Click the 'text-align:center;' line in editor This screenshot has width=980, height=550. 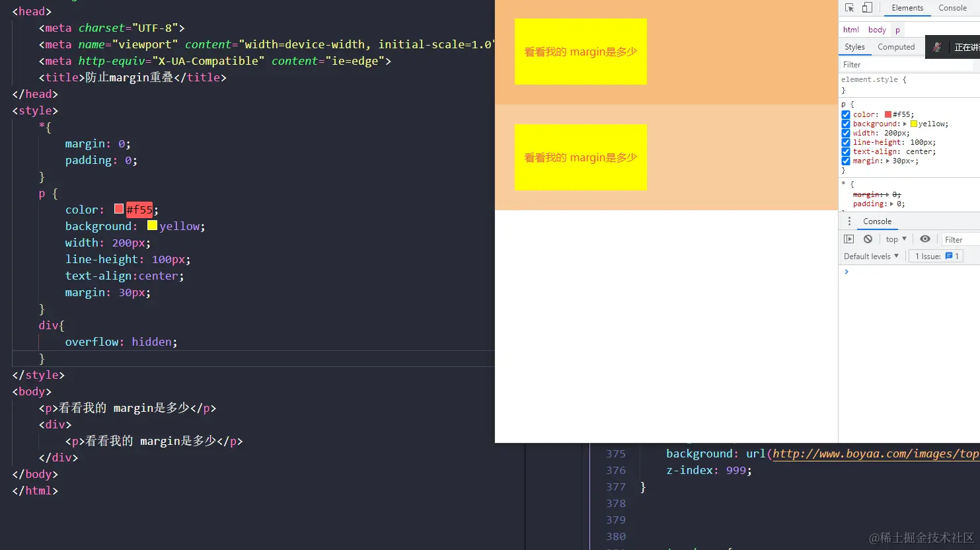tap(124, 276)
